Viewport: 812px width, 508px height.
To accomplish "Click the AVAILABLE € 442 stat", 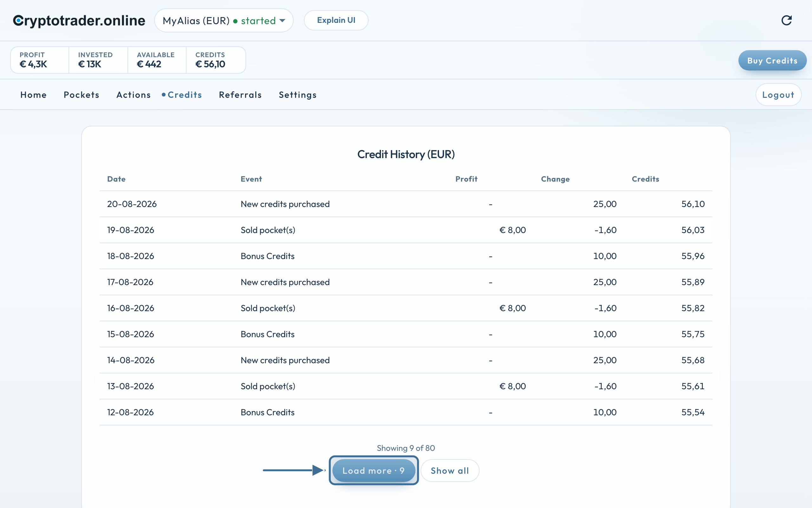I will coord(157,60).
